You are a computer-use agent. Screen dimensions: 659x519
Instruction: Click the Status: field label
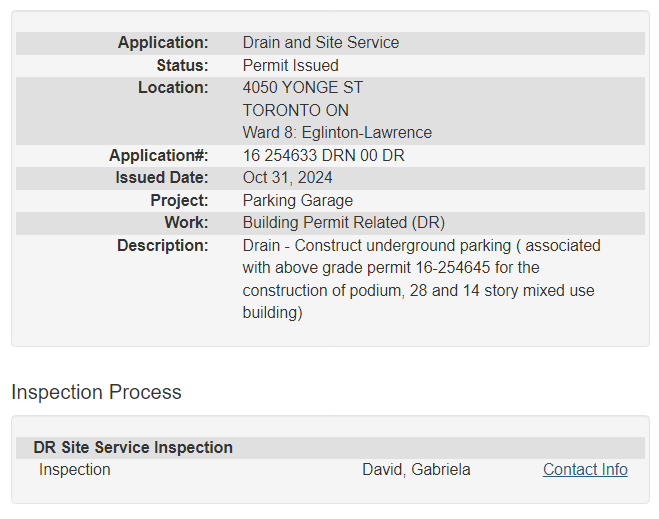click(182, 66)
